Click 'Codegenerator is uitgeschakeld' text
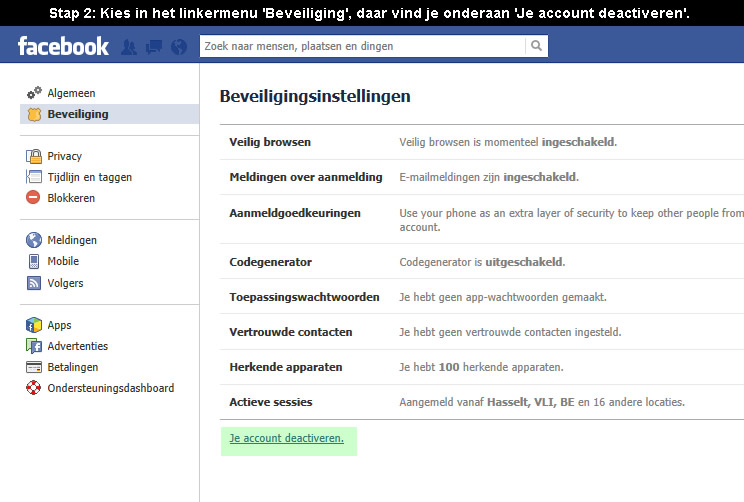This screenshot has width=744, height=502. (482, 262)
